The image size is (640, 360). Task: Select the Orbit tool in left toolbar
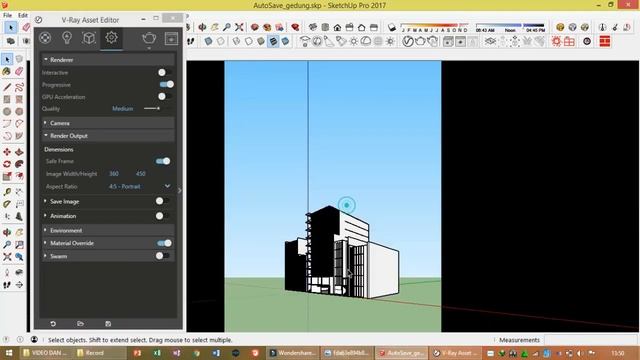point(7,232)
